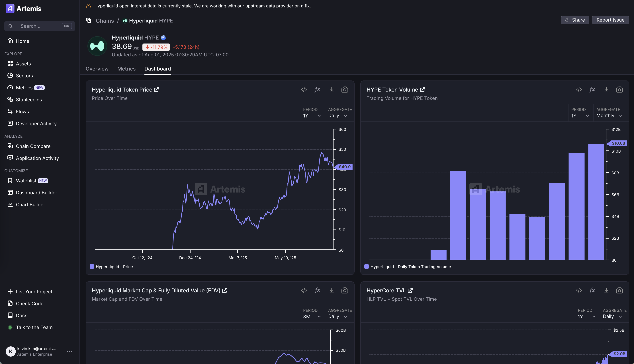
Task: Open Stablecoins in sidebar
Action: point(40,100)
